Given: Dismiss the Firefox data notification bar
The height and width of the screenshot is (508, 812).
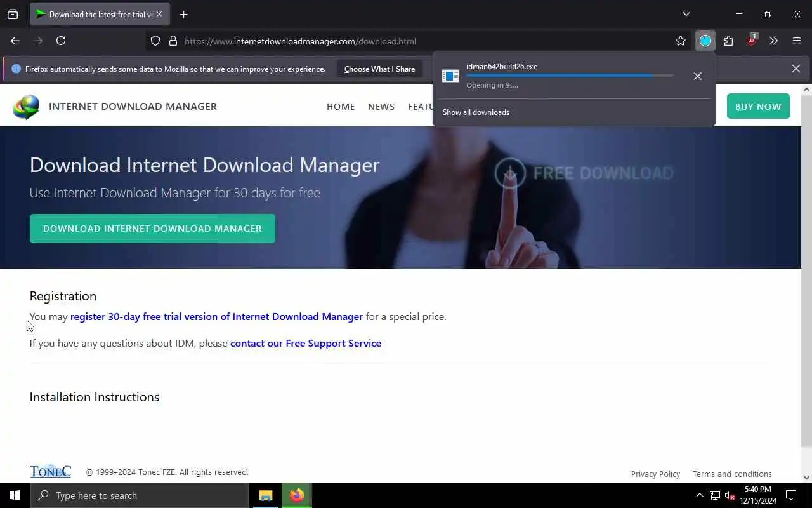Looking at the screenshot, I should pyautogui.click(x=796, y=69).
